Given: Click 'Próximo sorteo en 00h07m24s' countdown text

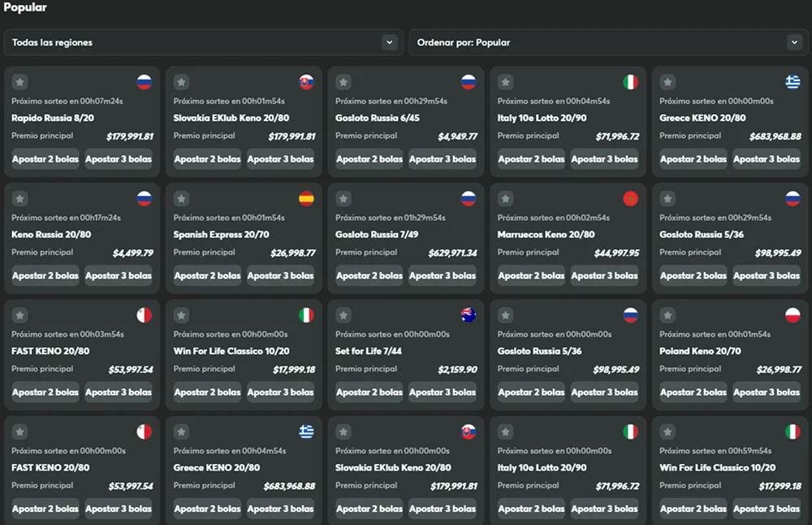Looking at the screenshot, I should click(67, 101).
